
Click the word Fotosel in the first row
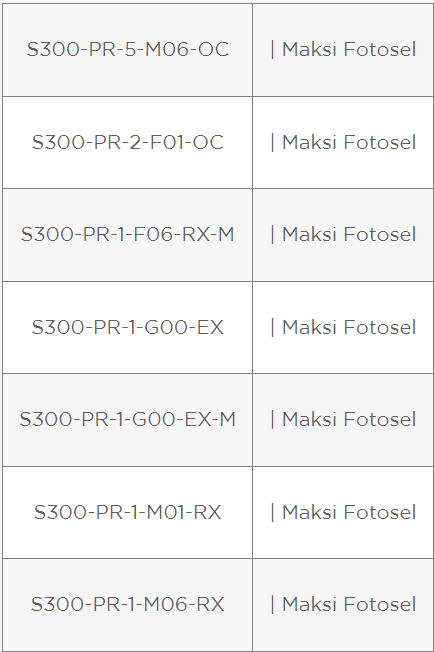[x=380, y=49]
